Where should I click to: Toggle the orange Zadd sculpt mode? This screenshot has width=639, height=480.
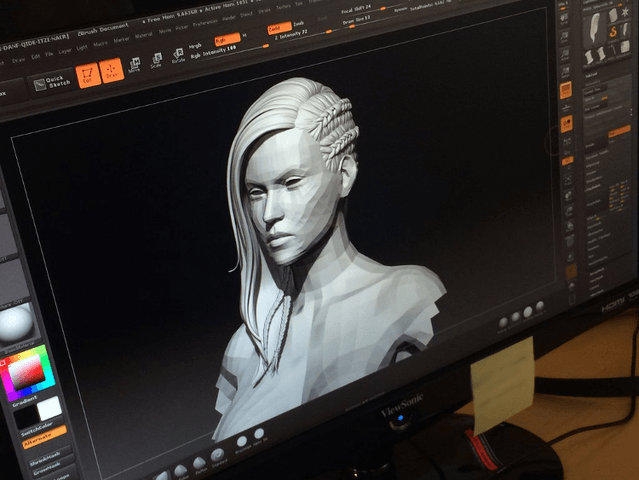[x=279, y=28]
